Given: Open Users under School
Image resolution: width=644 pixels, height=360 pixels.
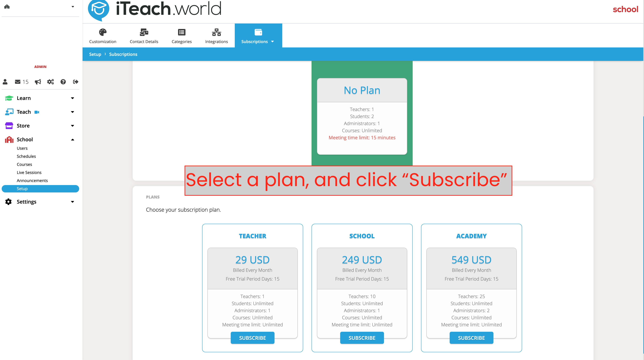Looking at the screenshot, I should [22, 148].
